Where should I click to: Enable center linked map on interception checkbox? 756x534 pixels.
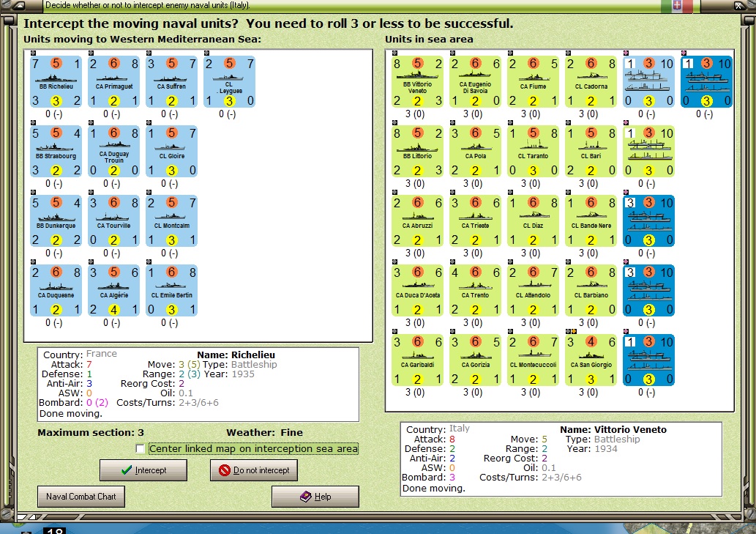click(141, 448)
